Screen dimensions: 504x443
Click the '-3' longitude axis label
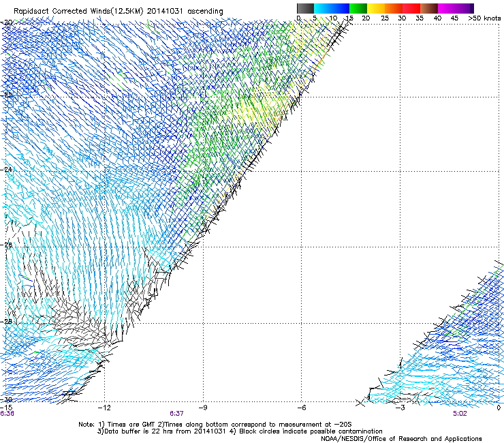[x=400, y=408]
